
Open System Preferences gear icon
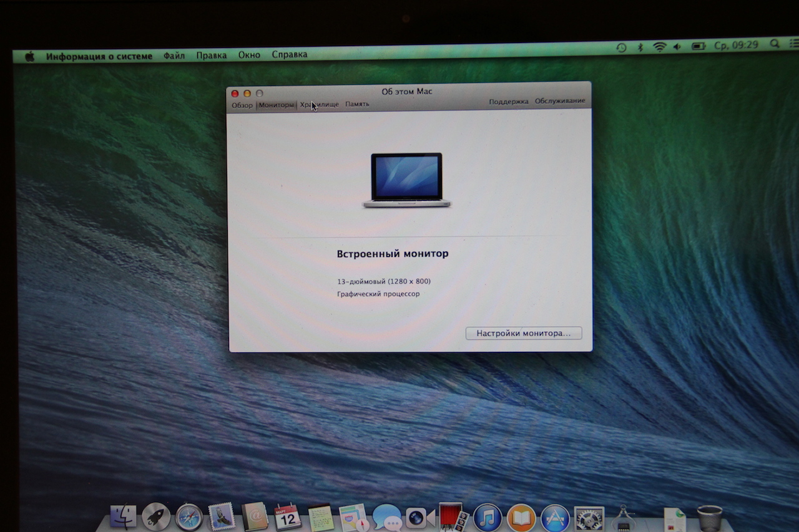589,518
